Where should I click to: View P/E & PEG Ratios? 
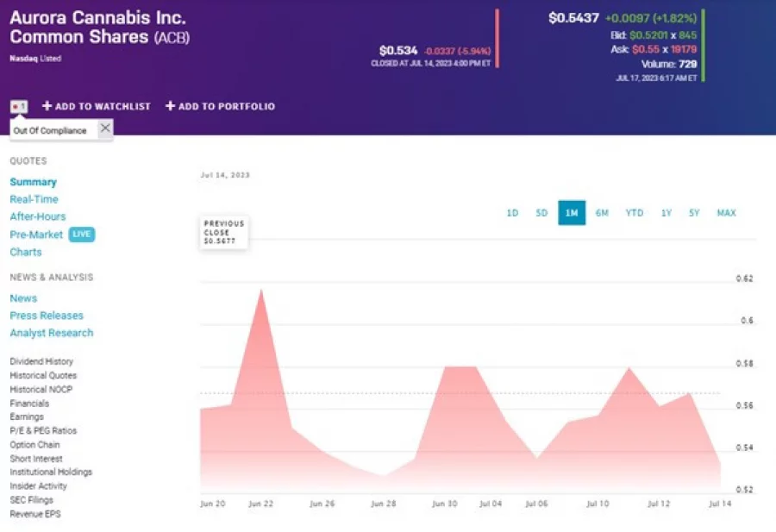point(43,430)
